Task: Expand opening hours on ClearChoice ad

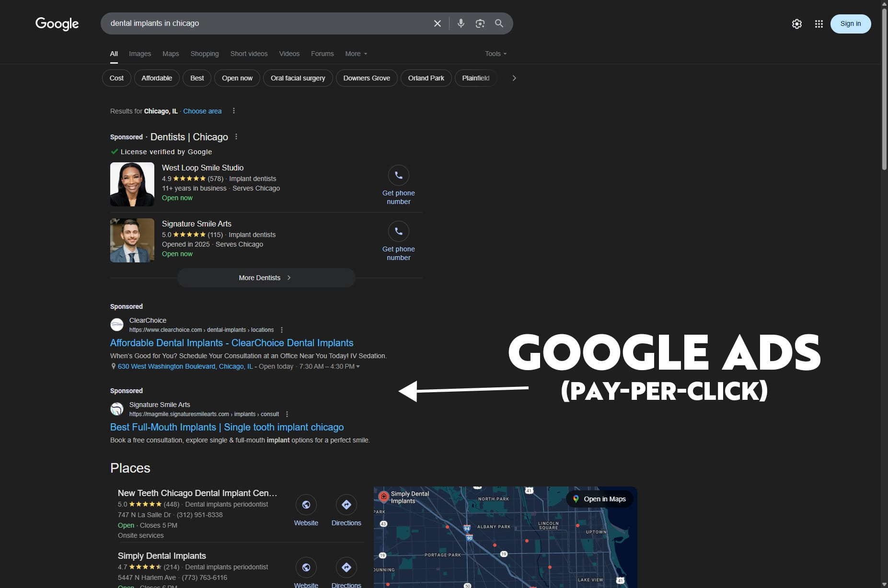Action: pos(358,366)
